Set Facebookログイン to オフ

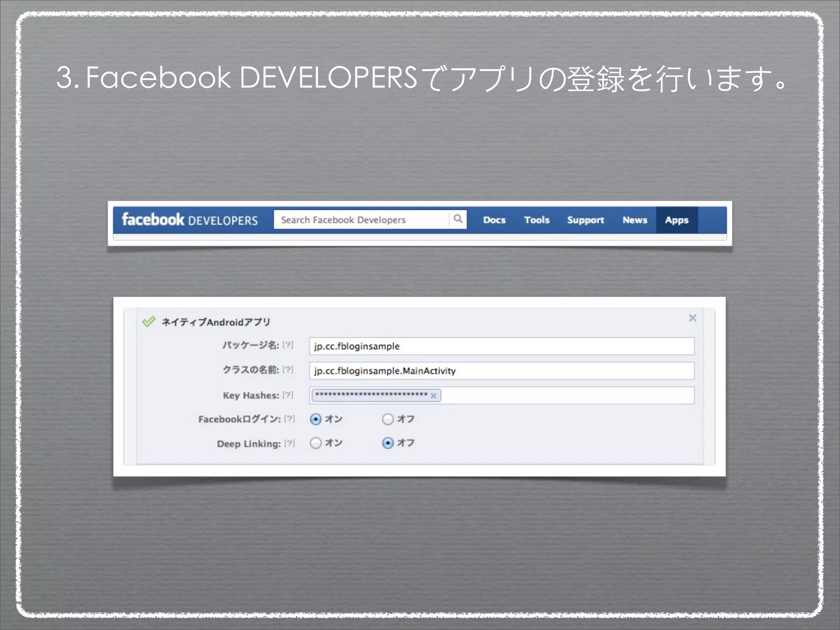pyautogui.click(x=388, y=419)
